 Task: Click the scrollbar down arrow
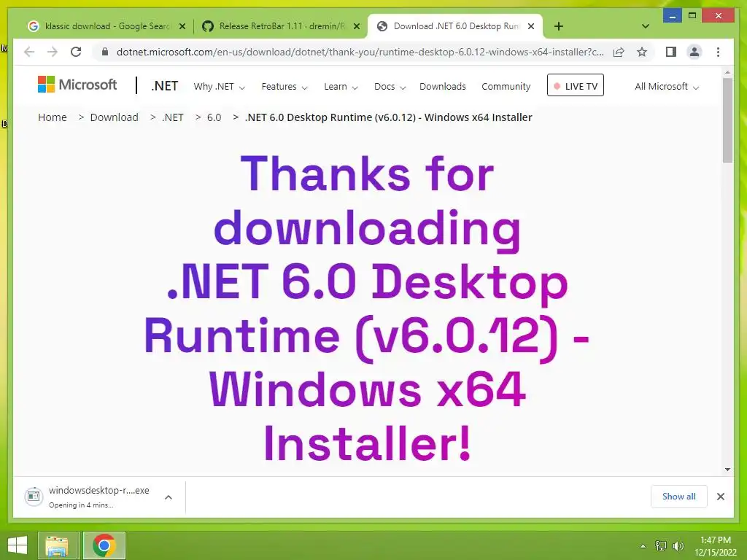click(727, 470)
